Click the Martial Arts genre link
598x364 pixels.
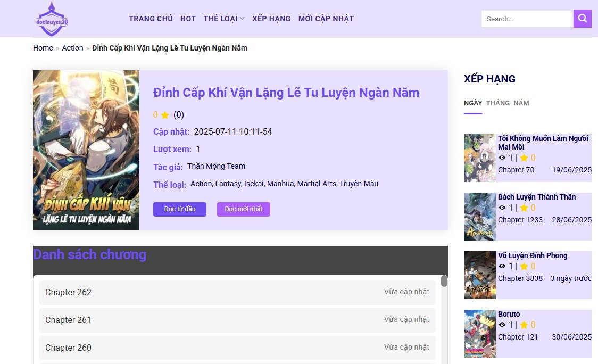(x=317, y=184)
